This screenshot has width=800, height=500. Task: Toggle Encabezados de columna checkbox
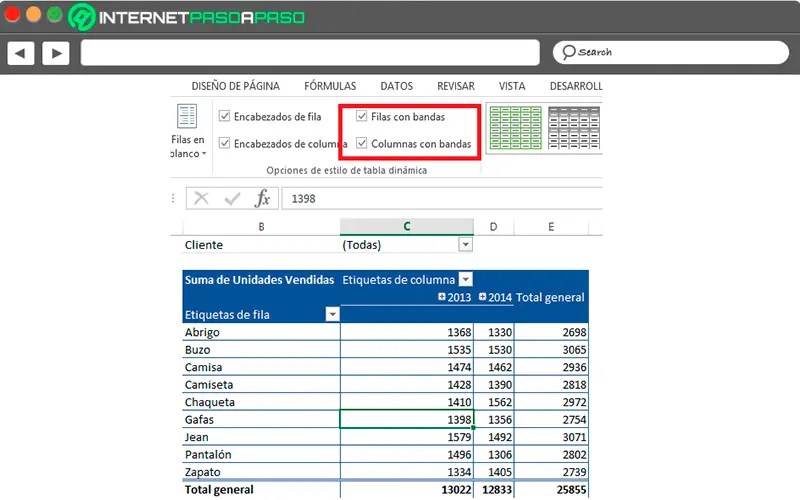(x=224, y=143)
